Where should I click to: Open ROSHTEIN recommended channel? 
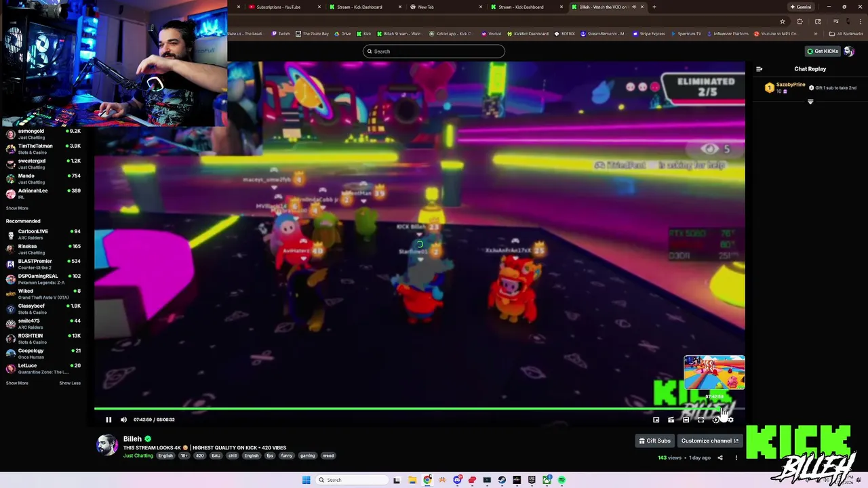coord(43,338)
